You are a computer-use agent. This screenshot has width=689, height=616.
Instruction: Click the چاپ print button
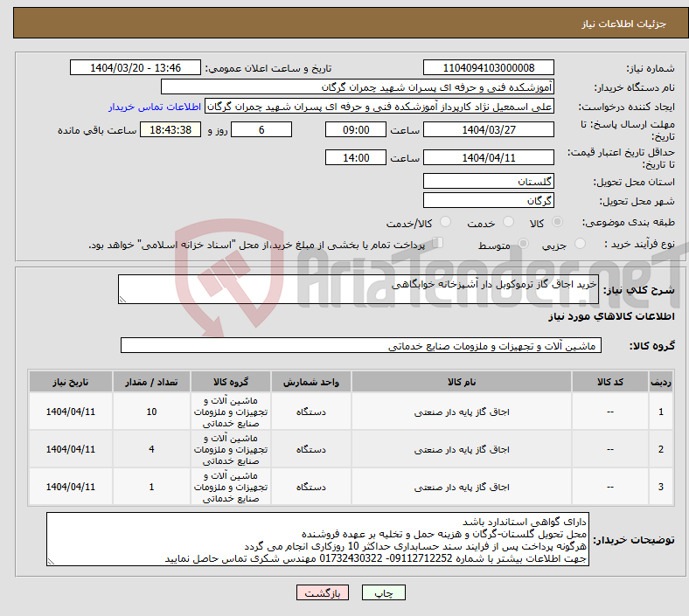click(x=384, y=592)
